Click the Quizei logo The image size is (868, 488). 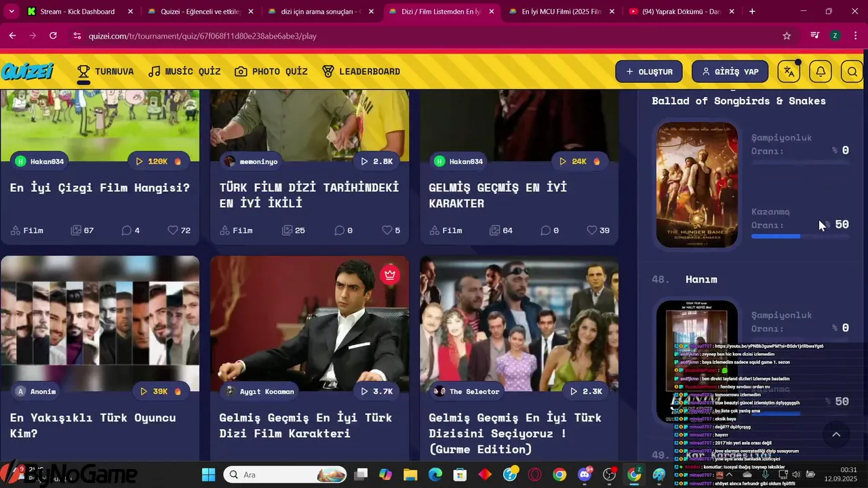[x=28, y=71]
